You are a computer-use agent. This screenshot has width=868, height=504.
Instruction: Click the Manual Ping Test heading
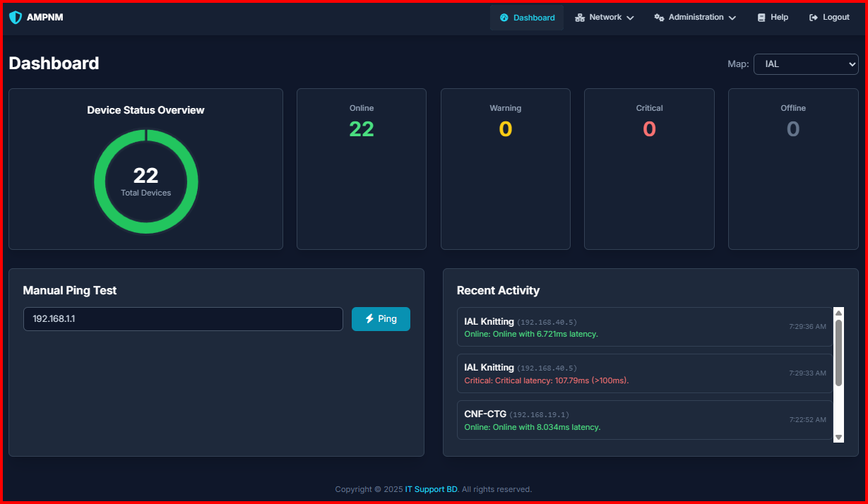(x=70, y=290)
